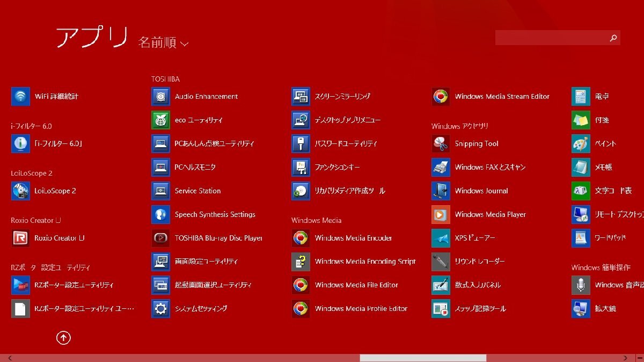
Task: Open the ワードパッド icon
Action: [581, 238]
